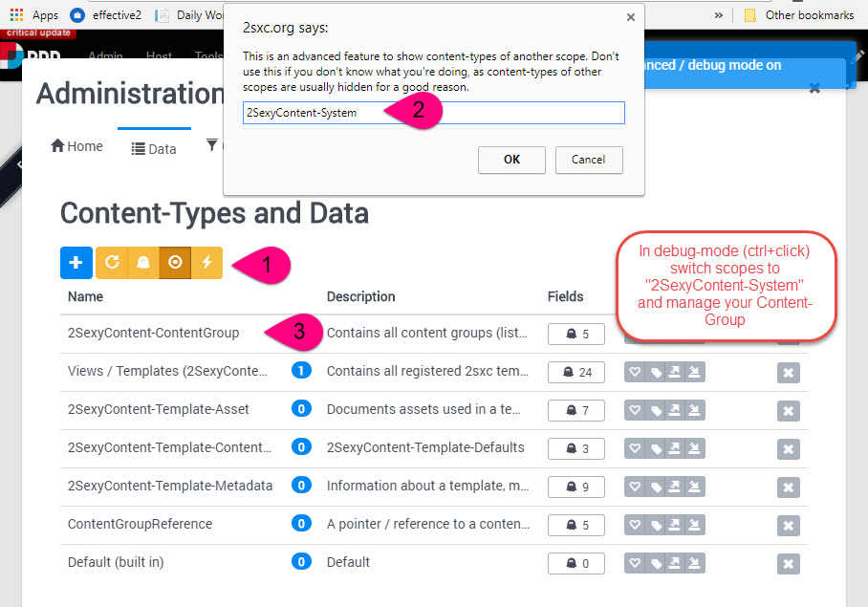Click the ghost icon in yellow toolbar
This screenshot has height=607, width=868.
point(143,262)
